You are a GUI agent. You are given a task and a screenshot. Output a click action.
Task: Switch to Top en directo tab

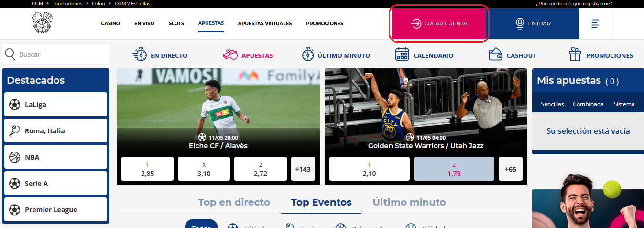click(234, 202)
